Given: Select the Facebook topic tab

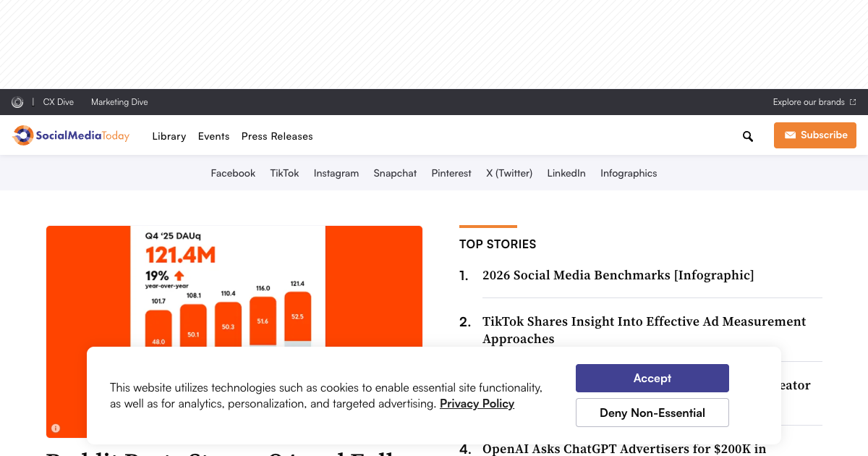Looking at the screenshot, I should [x=233, y=173].
